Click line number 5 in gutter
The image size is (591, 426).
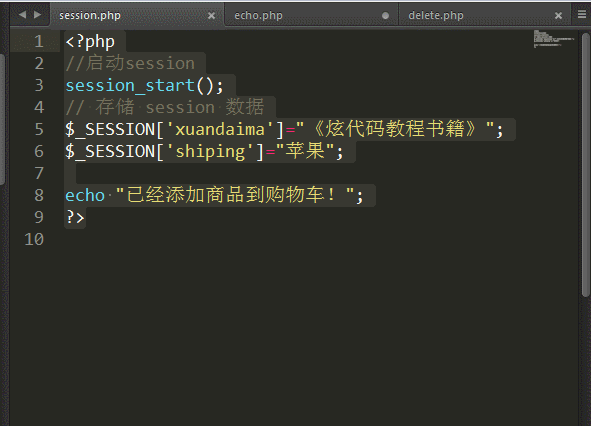coord(39,129)
